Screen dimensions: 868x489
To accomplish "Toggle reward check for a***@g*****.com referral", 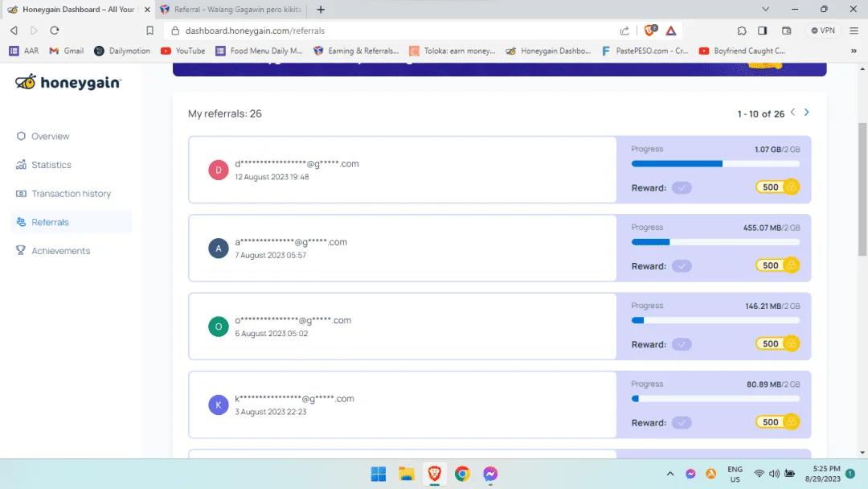I will pos(682,266).
